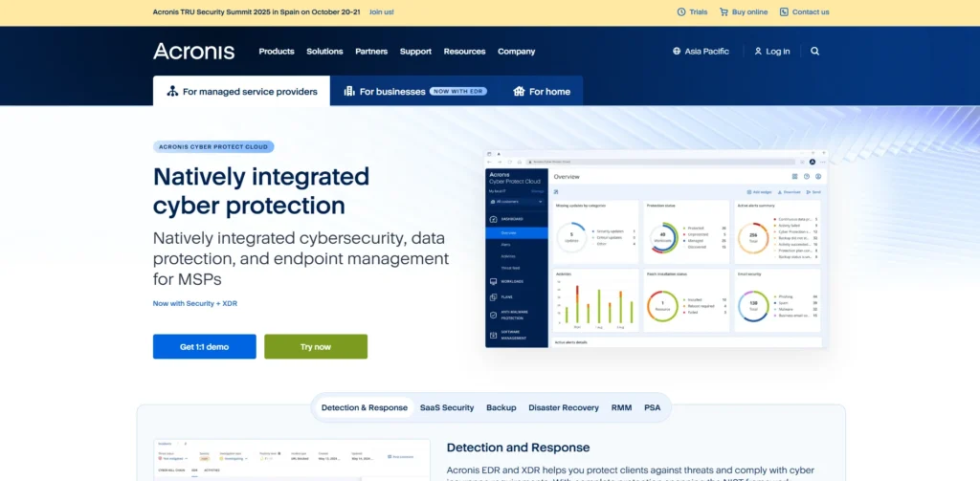Viewport: 980px width, 481px height.
Task: Click the preview browser's refresh icon
Action: (x=509, y=162)
